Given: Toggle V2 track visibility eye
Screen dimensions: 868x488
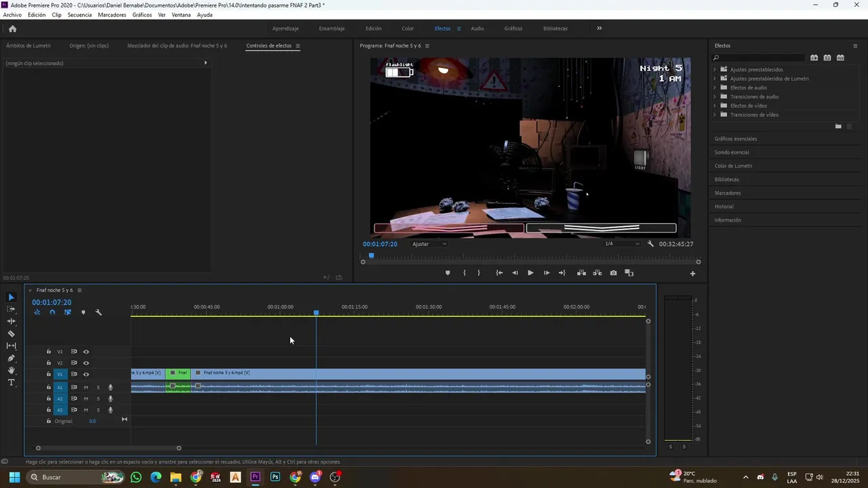Looking at the screenshot, I should point(86,363).
